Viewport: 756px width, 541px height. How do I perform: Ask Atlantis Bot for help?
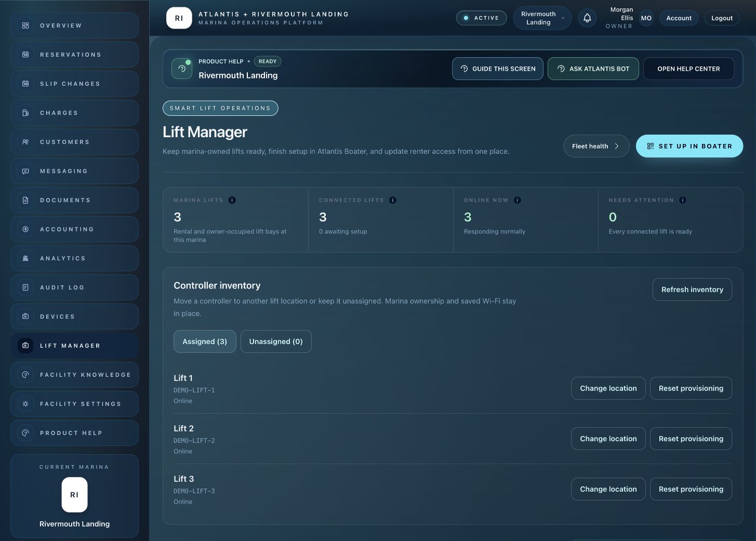coord(593,69)
